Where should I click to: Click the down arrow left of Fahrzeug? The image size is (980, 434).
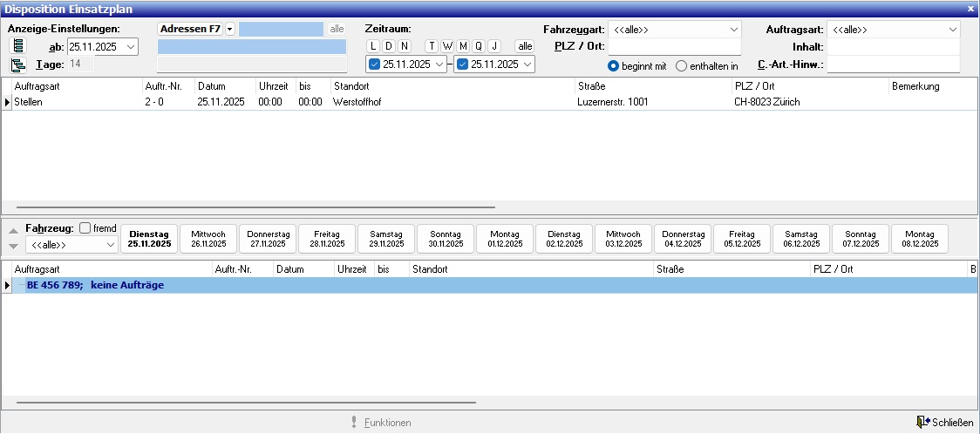point(12,246)
